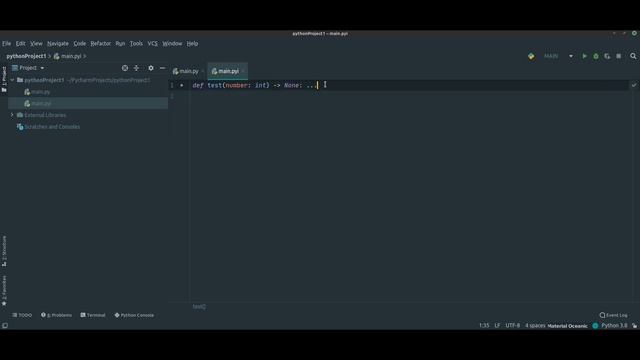Open Project panel settings gear
This screenshot has width=640, height=360.
[151, 68]
